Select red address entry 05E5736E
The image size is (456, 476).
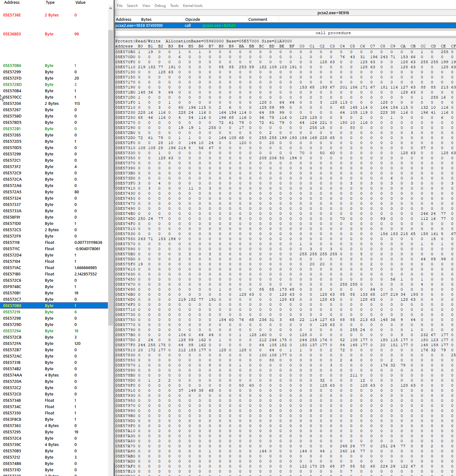pos(12,15)
